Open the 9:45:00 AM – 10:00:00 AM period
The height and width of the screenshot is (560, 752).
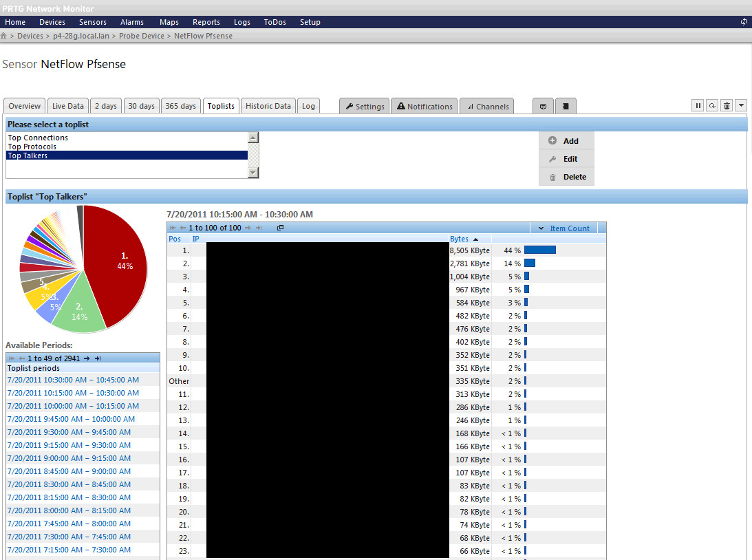[x=71, y=419]
